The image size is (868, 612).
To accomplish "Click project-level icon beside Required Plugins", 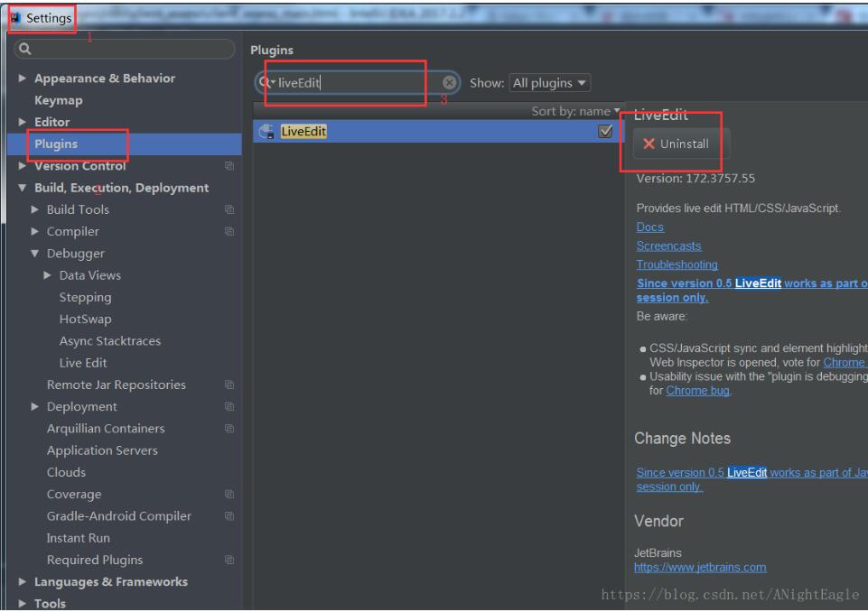I will [x=229, y=560].
